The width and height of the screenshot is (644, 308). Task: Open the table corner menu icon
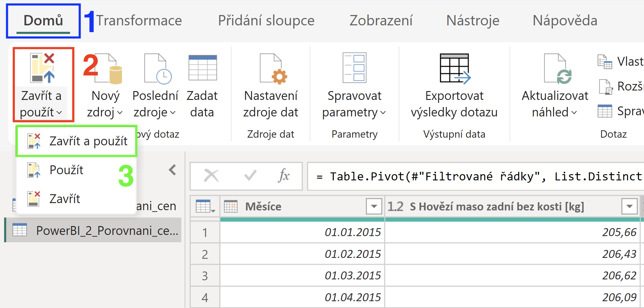click(x=205, y=206)
